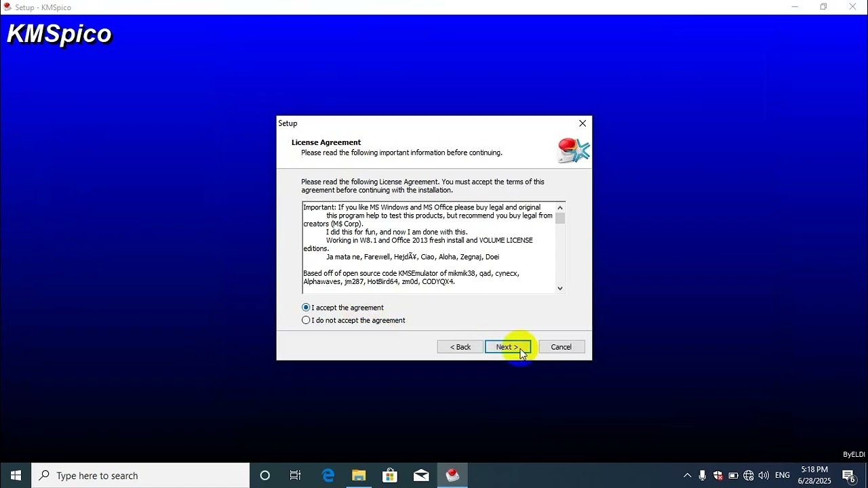Click the Next button
This screenshot has width=868, height=488.
(508, 347)
